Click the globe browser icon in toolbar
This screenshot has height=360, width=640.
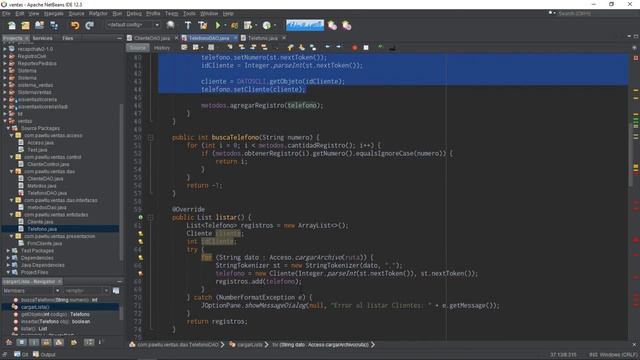[170, 25]
